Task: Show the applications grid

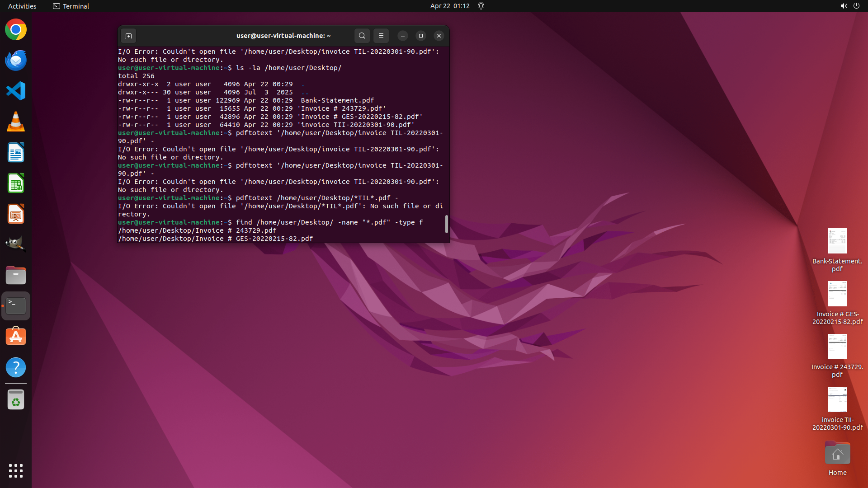Action: click(16, 470)
